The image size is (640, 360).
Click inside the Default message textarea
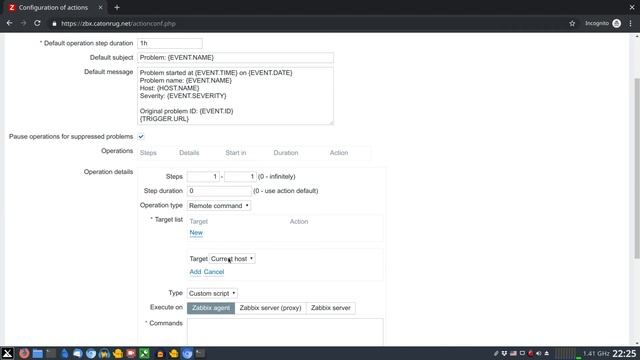[x=235, y=96]
